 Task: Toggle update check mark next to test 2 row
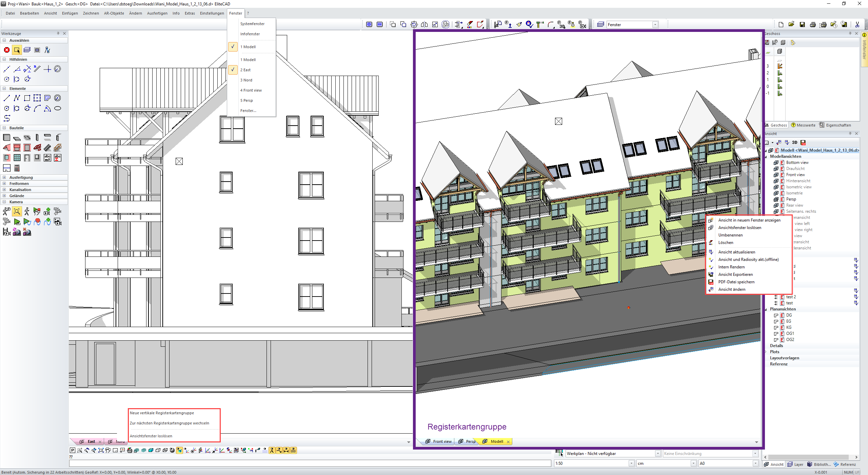tap(856, 297)
